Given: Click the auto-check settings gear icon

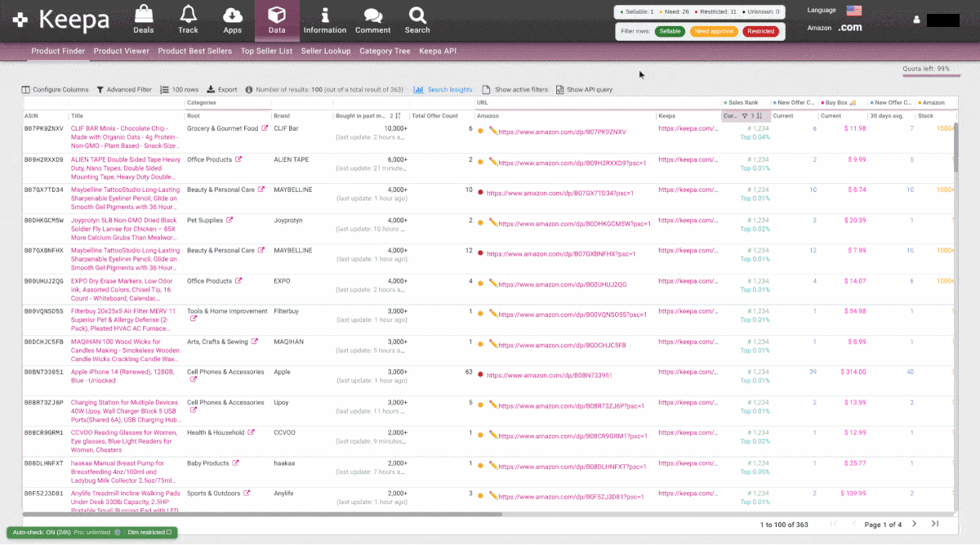Looking at the screenshot, I should pos(118,532).
